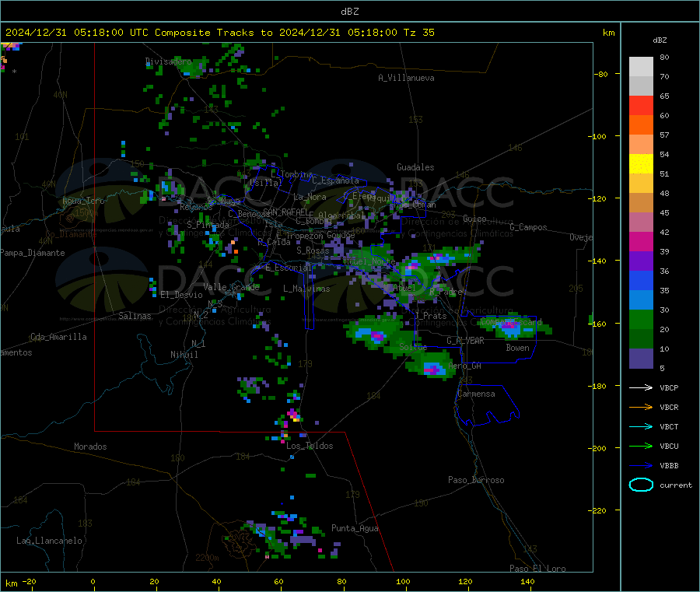Click the green VBCU arrow legend icon
The height and width of the screenshot is (592, 700).
[x=641, y=446]
